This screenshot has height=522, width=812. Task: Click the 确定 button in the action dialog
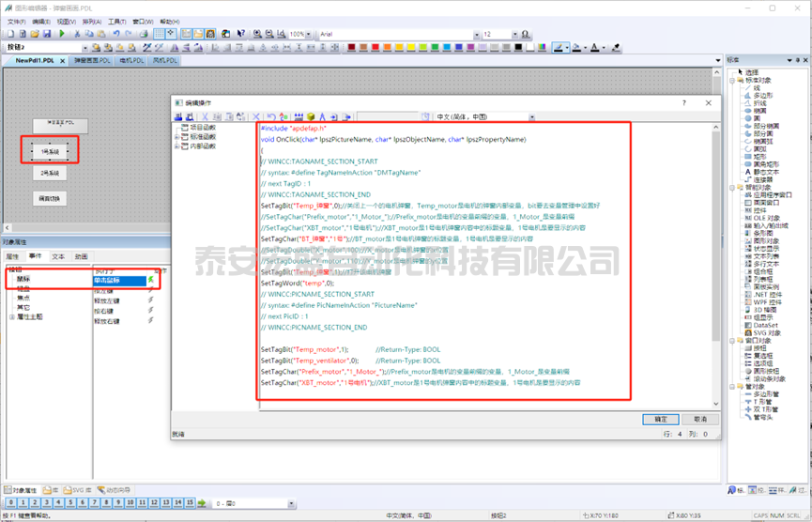pyautogui.click(x=661, y=419)
